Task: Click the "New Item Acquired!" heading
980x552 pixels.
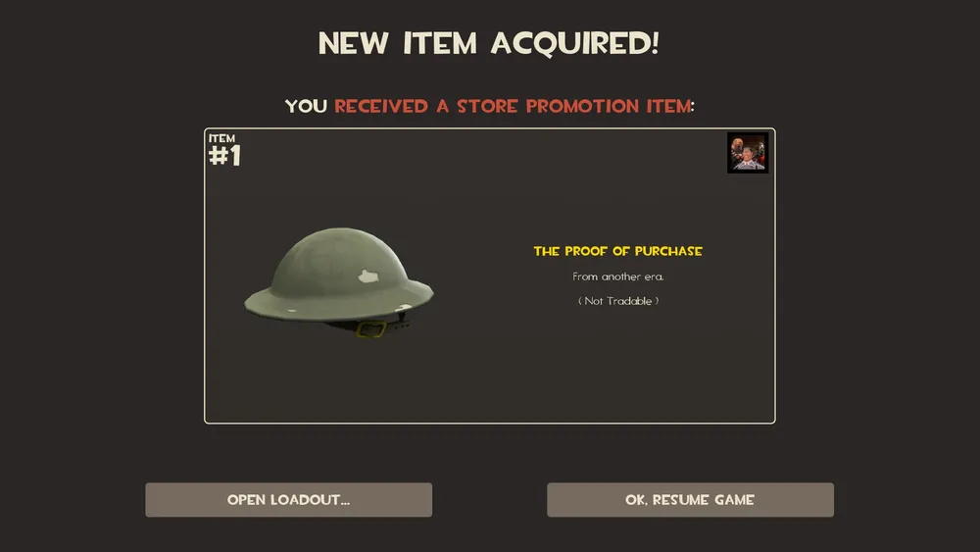Action: [489, 43]
